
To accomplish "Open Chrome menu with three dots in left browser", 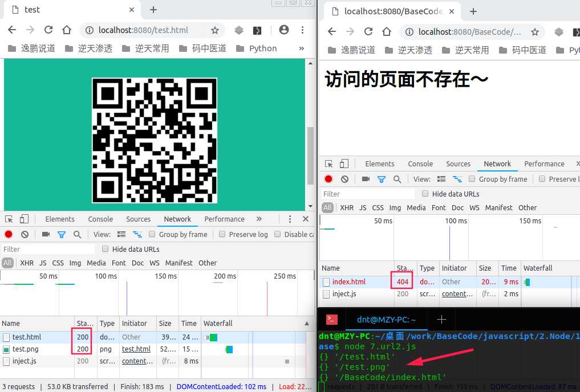I will point(303,30).
